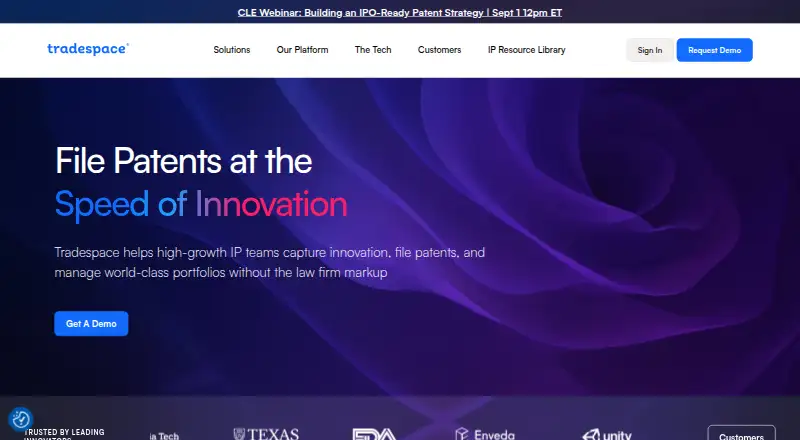This screenshot has height=440, width=800.
Task: Click the Sign In button
Action: [x=649, y=50]
